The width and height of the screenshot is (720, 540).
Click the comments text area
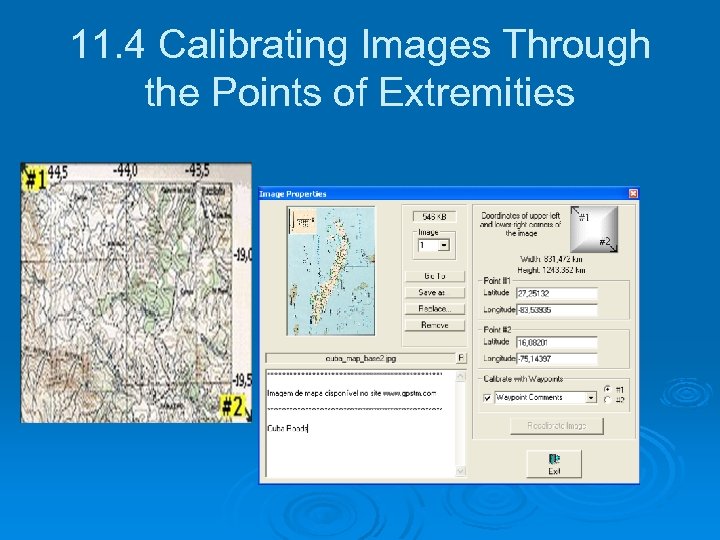pyautogui.click(x=361, y=423)
